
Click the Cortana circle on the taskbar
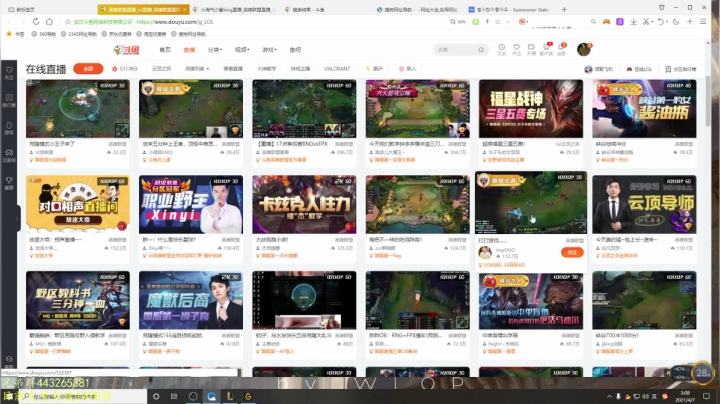156,396
